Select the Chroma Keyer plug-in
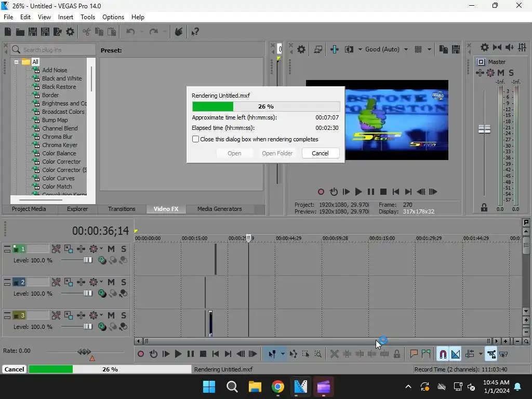Viewport: 532px width, 399px height. coord(60,145)
